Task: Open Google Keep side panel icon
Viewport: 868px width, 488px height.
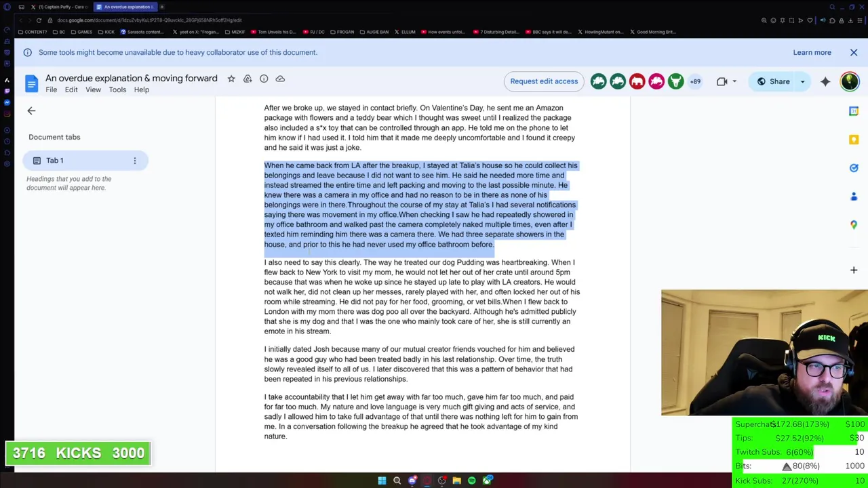Action: [854, 140]
